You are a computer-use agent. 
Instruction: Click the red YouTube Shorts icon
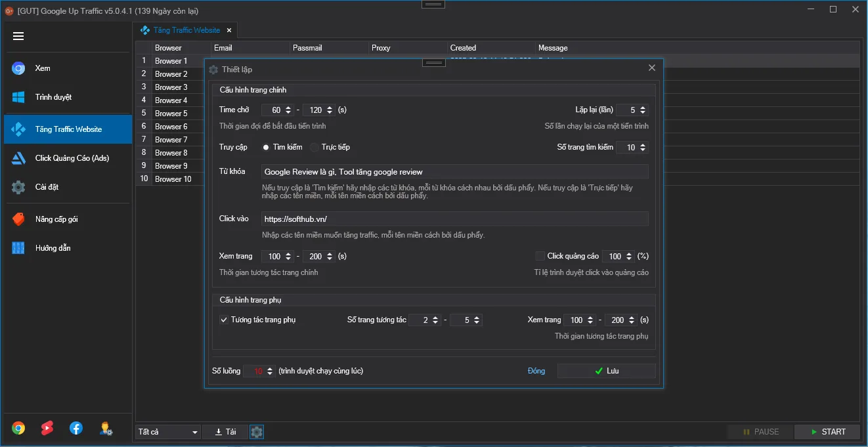click(x=47, y=429)
